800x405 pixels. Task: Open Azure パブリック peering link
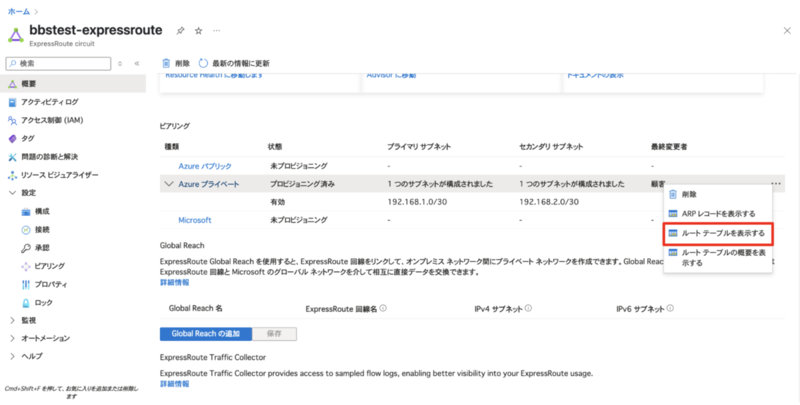(x=205, y=166)
